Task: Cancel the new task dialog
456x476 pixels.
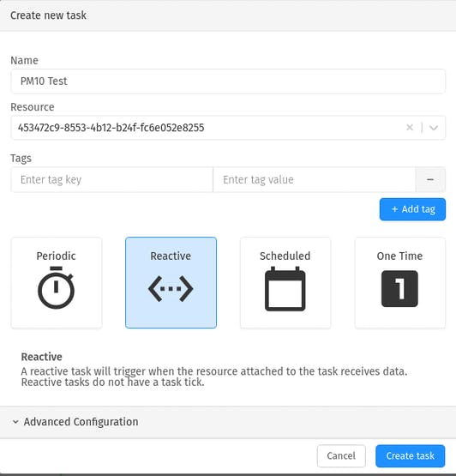Action: pyautogui.click(x=341, y=456)
